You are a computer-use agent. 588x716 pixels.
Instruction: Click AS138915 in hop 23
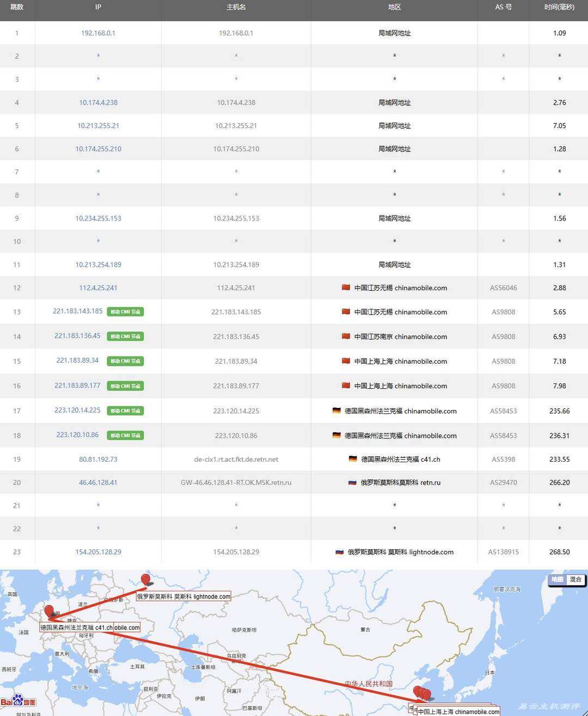coord(503,552)
